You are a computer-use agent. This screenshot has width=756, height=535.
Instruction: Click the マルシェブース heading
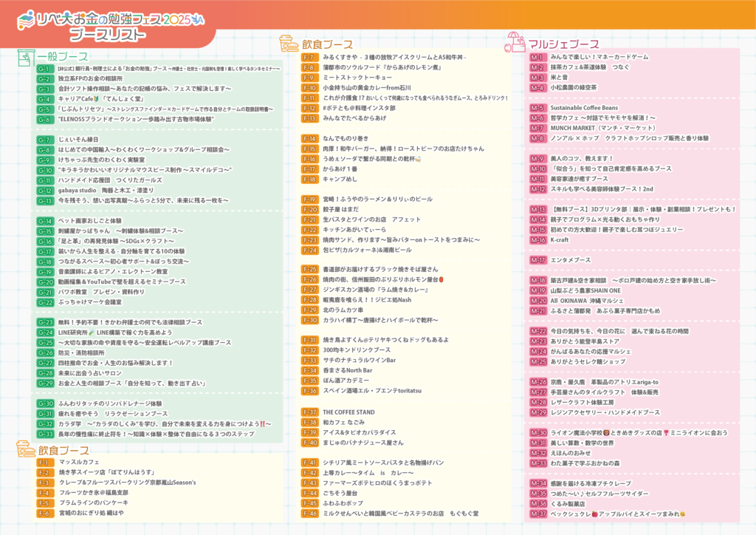pyautogui.click(x=563, y=44)
